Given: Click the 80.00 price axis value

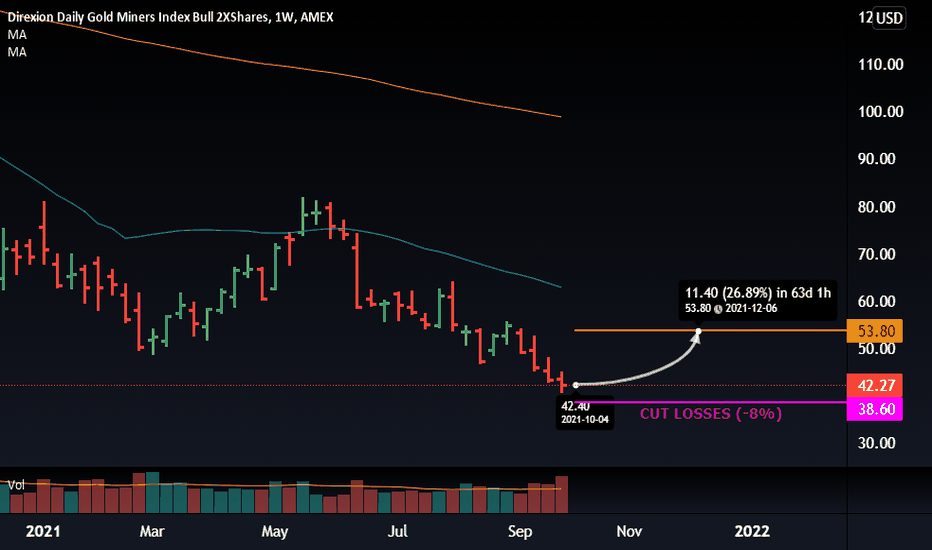Looking at the screenshot, I should coord(876,207).
